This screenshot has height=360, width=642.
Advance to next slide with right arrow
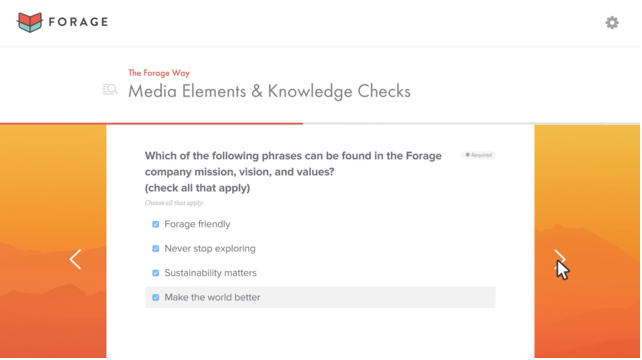click(560, 259)
